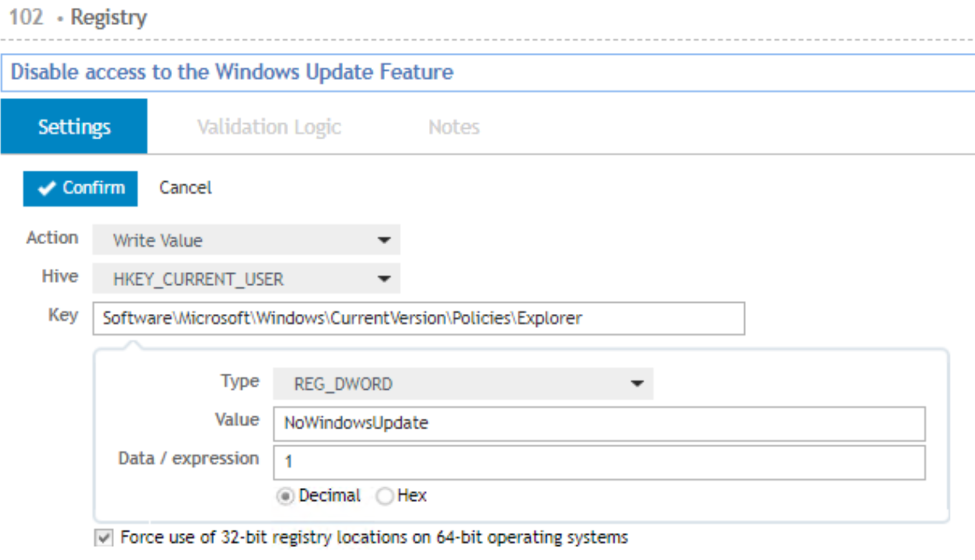Click the checkmark icon on Confirm
The height and width of the screenshot is (560, 975).
[46, 188]
